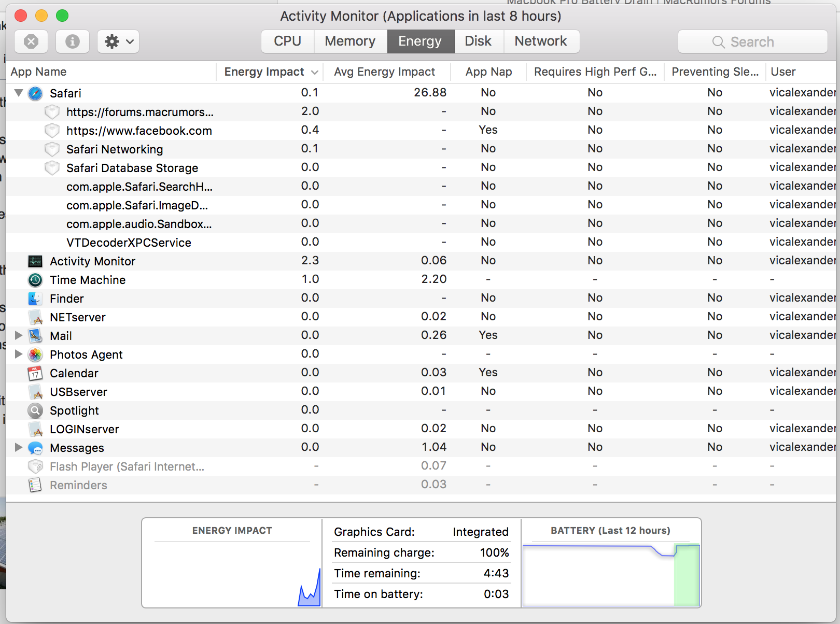
Task: Expand the Photos Agent process group
Action: point(19,354)
